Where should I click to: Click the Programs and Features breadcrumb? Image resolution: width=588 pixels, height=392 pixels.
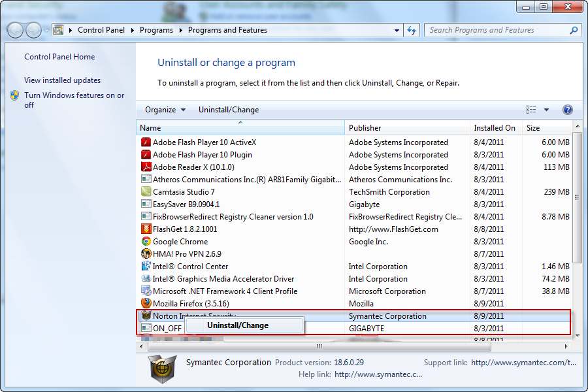[227, 30]
